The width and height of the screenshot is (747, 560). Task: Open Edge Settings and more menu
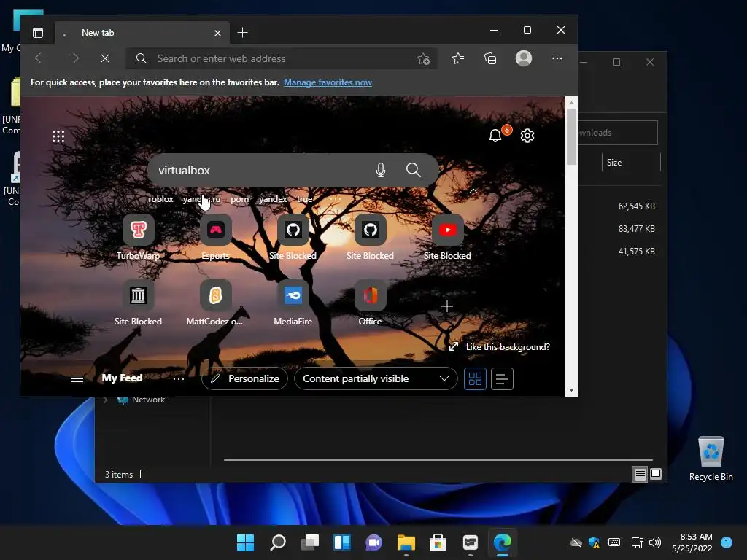point(557,58)
